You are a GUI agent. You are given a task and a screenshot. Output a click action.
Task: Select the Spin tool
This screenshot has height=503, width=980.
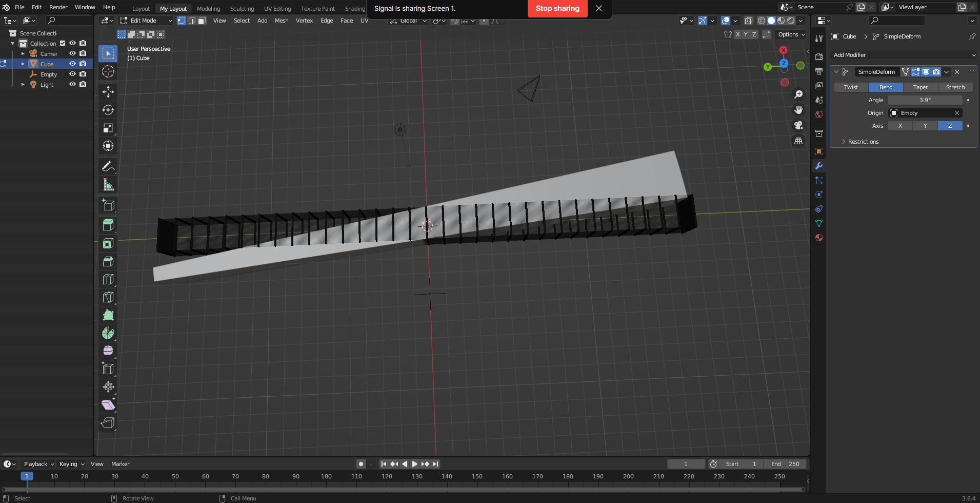click(x=108, y=333)
